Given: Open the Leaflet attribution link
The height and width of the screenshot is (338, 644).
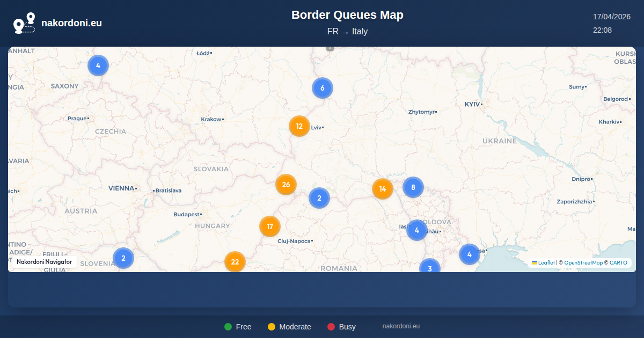Looking at the screenshot, I should click(546, 263).
